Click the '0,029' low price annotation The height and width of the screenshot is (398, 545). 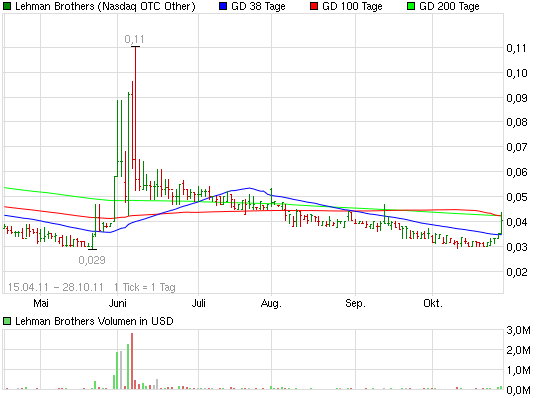click(92, 260)
